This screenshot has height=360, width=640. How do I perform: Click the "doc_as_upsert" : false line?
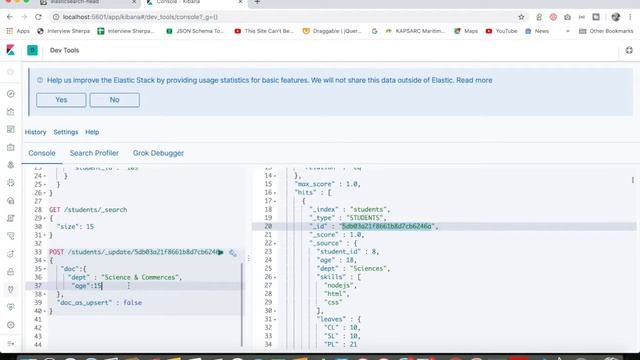pyautogui.click(x=99, y=303)
